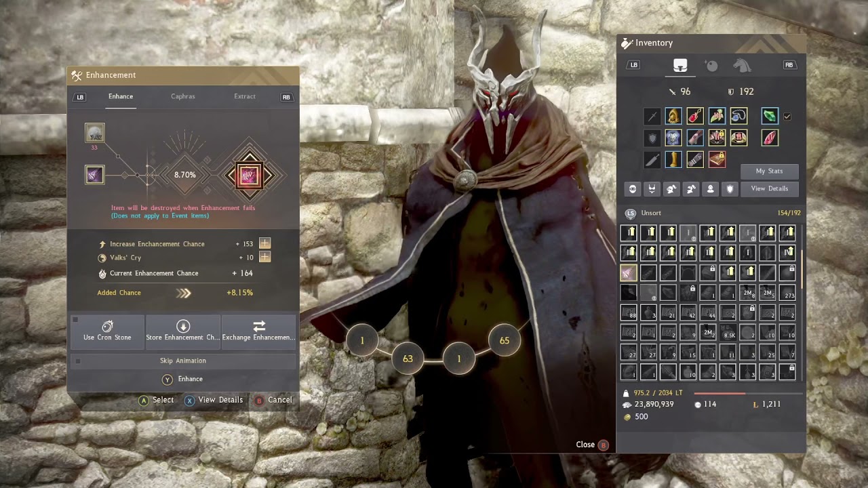Click Store Enhancement Chance button
This screenshot has height=488, width=868.
click(183, 331)
